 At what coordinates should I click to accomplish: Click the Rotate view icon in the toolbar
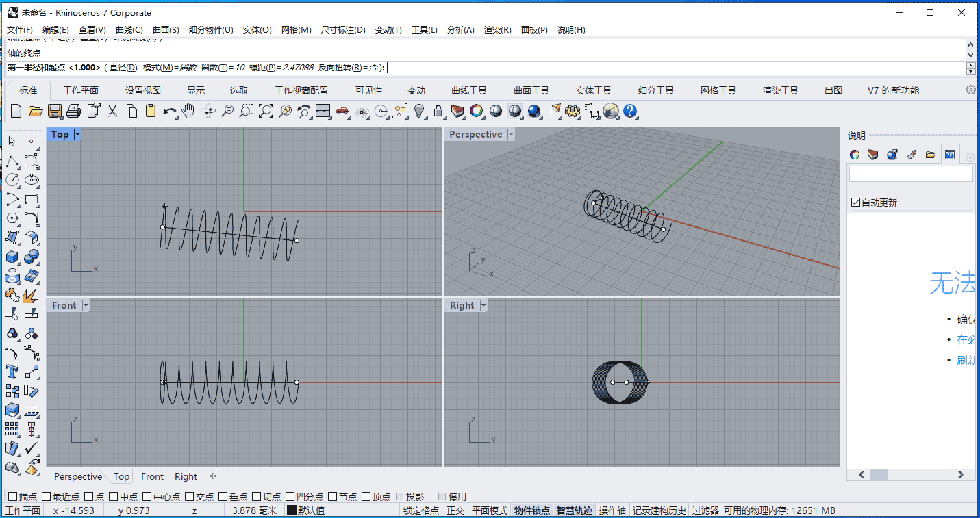(x=208, y=111)
